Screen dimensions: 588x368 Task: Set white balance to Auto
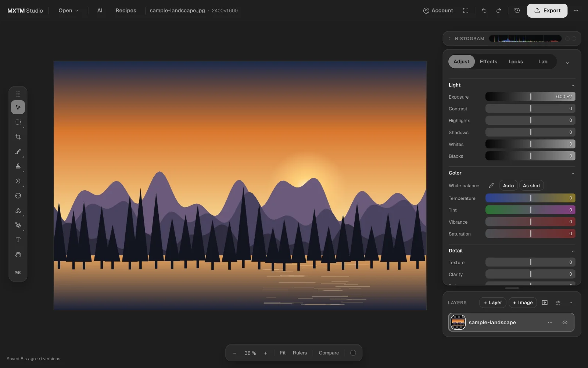(x=508, y=185)
